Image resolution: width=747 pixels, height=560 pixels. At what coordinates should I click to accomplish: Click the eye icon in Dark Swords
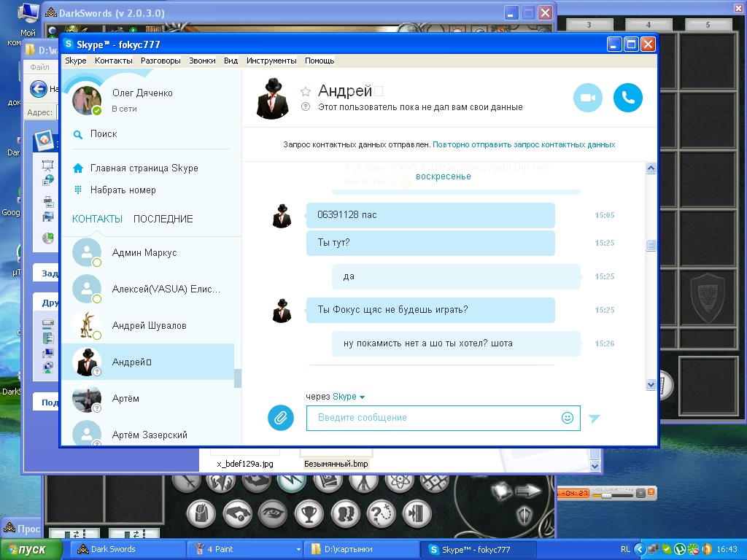click(273, 513)
